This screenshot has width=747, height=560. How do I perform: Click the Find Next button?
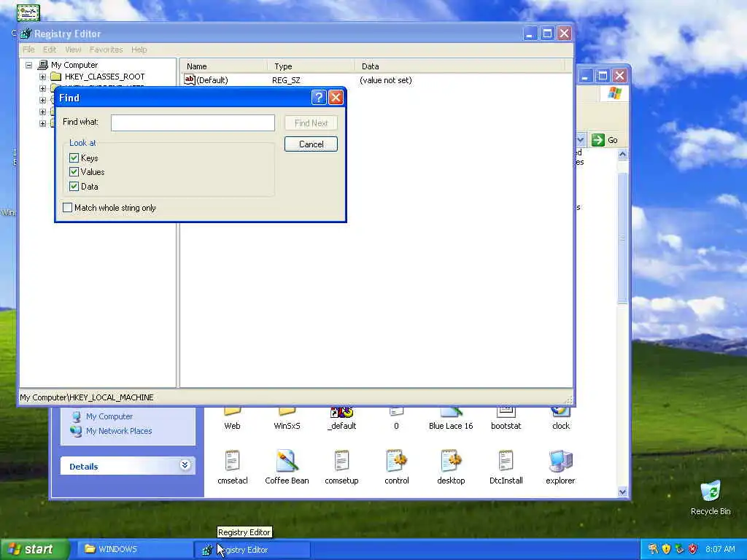click(x=311, y=122)
